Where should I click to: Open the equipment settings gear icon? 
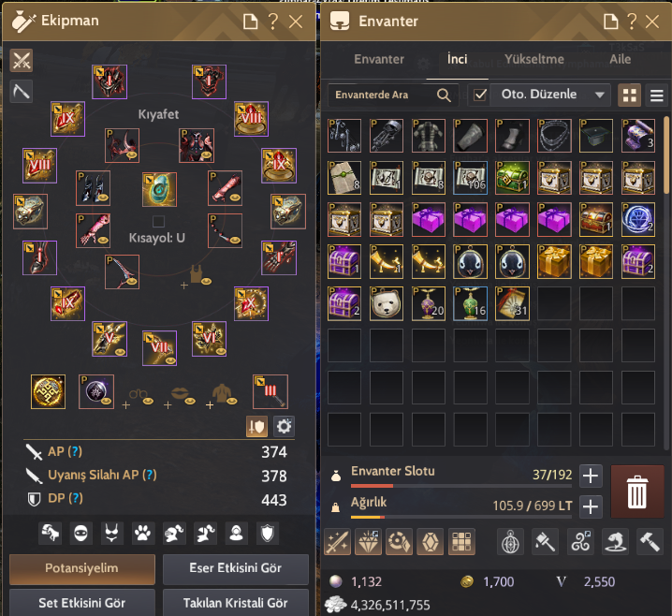[284, 426]
